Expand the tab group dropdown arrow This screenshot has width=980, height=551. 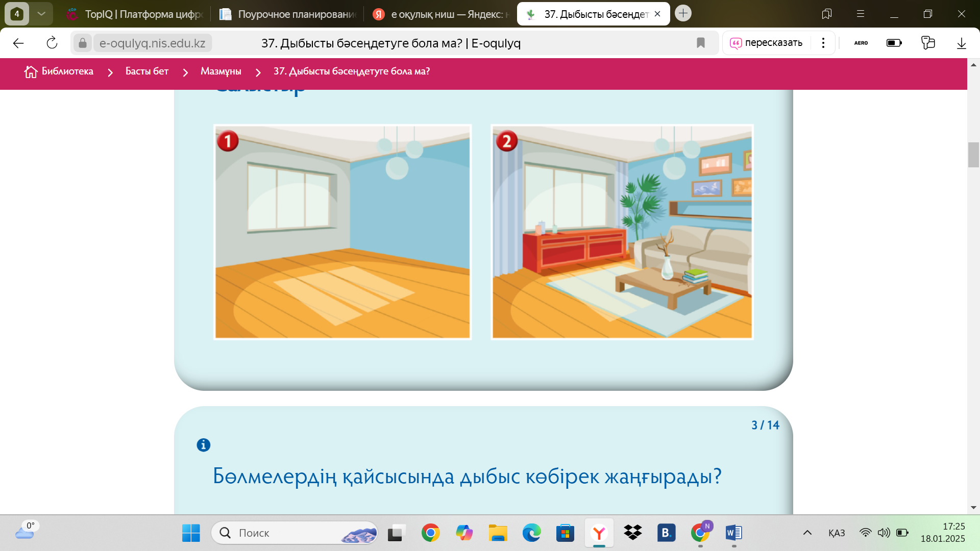tap(41, 14)
